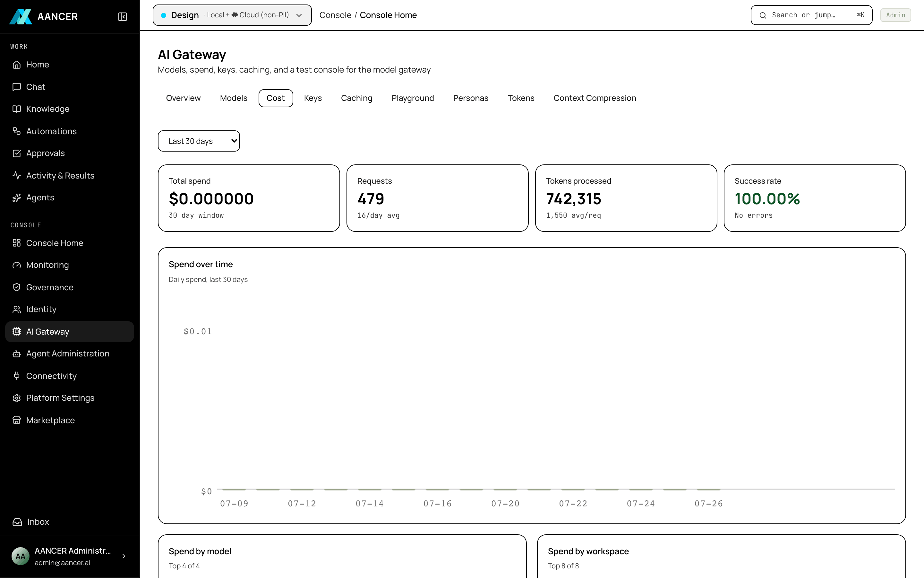Click the Requests count 479
The width and height of the screenshot is (924, 578).
[x=371, y=199]
